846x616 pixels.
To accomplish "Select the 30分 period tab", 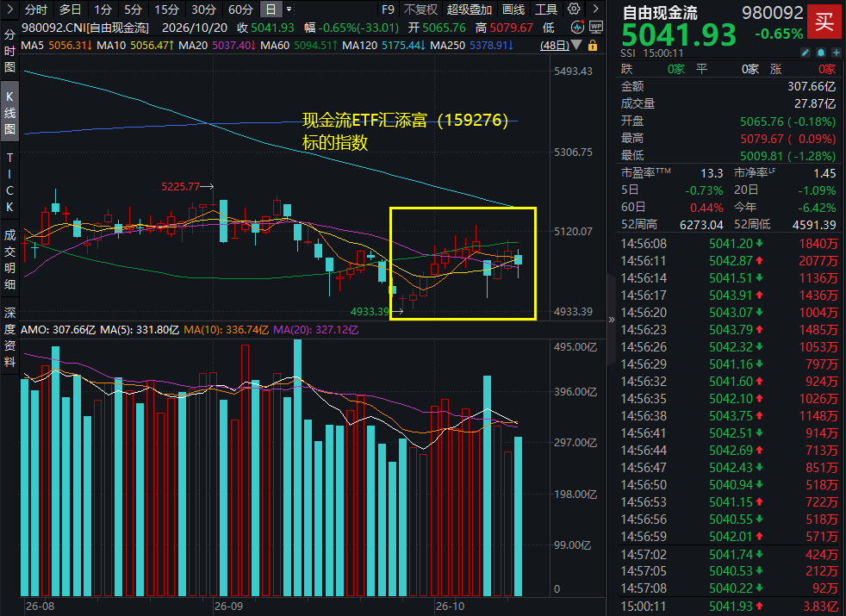I will pos(203,9).
